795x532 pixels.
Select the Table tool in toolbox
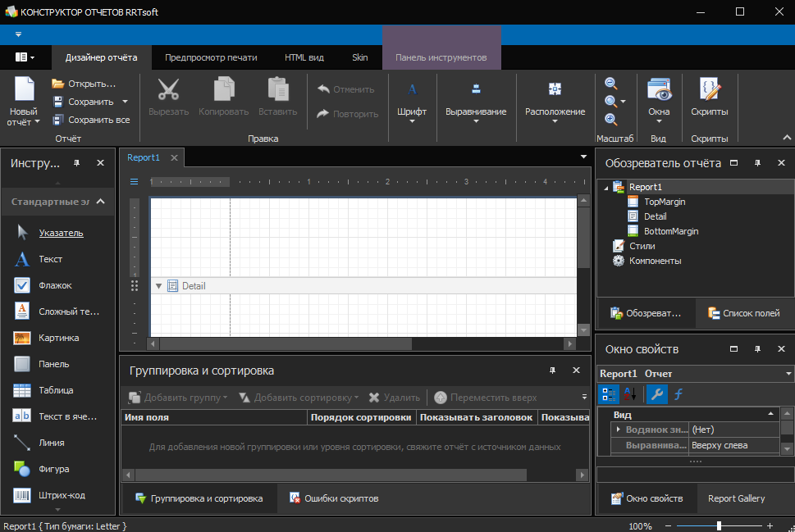coord(23,390)
